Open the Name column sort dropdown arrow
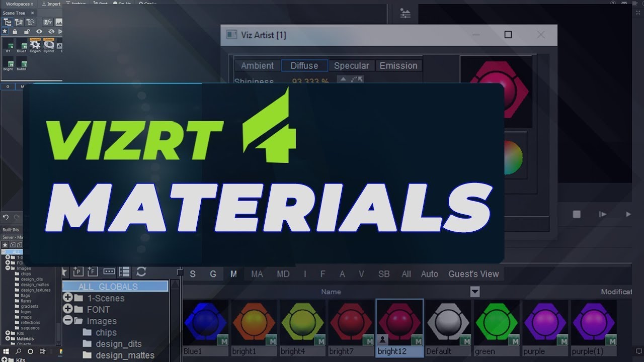The height and width of the screenshot is (362, 644). [475, 292]
